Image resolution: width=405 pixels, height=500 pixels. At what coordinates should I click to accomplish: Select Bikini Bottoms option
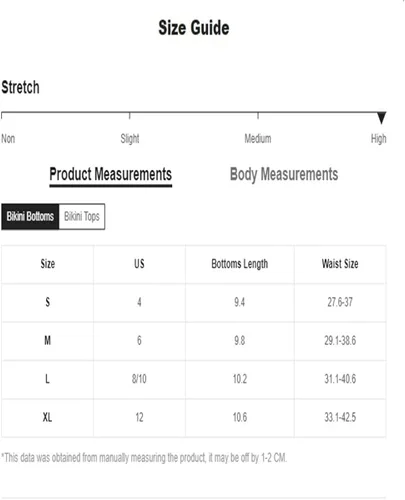(30, 217)
